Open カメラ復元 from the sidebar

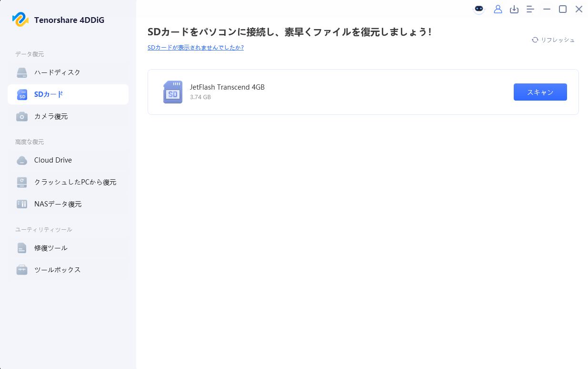[x=68, y=116]
